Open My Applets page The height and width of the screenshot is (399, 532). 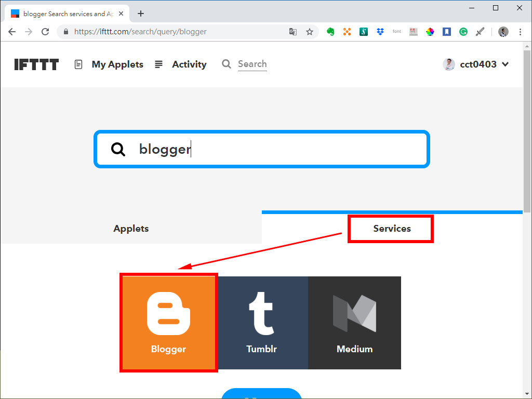point(117,64)
